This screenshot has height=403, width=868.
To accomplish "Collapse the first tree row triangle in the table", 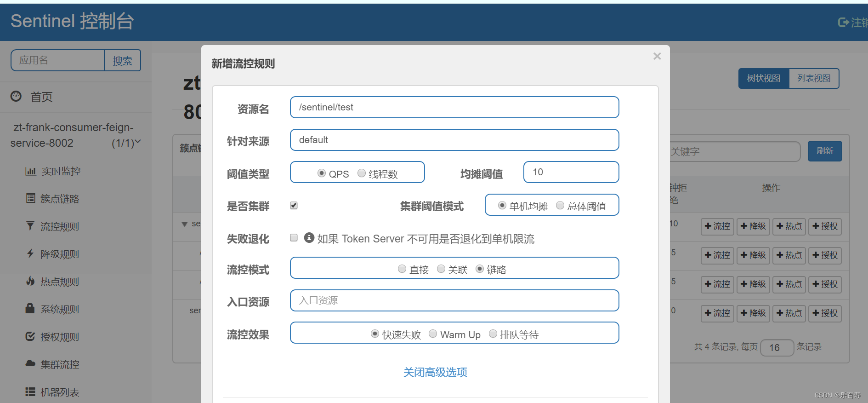I will click(184, 224).
